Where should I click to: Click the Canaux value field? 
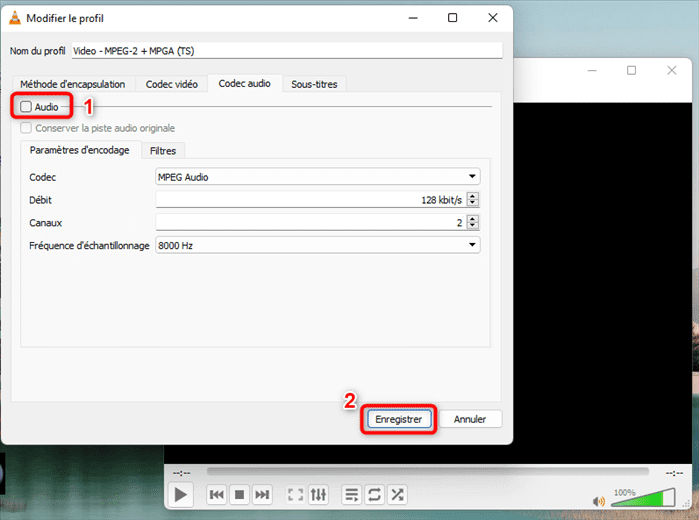(x=311, y=222)
